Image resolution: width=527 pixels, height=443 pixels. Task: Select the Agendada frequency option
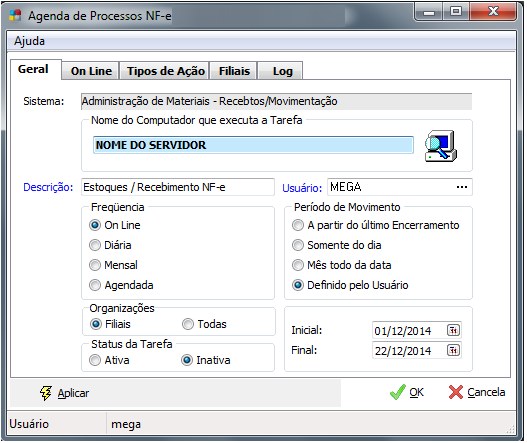coord(95,285)
